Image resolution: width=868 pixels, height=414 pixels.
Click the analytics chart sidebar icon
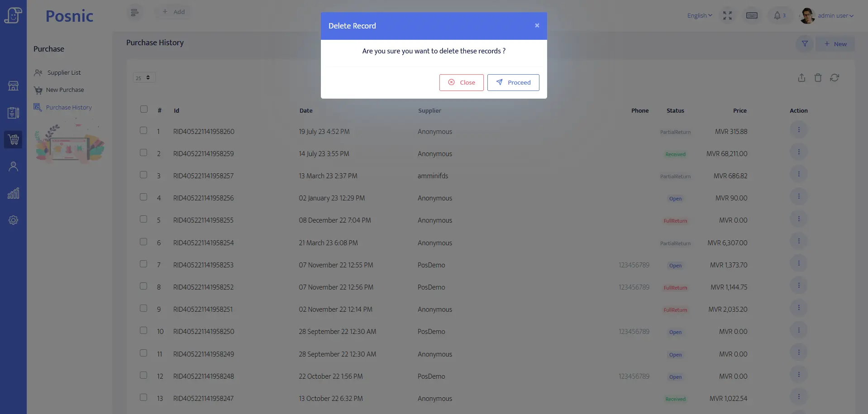pyautogui.click(x=13, y=194)
